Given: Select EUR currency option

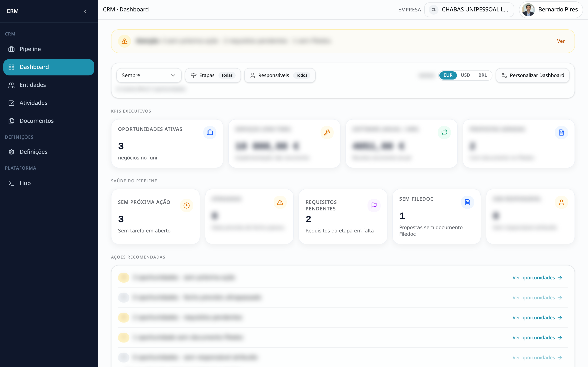Looking at the screenshot, I should click(x=448, y=75).
